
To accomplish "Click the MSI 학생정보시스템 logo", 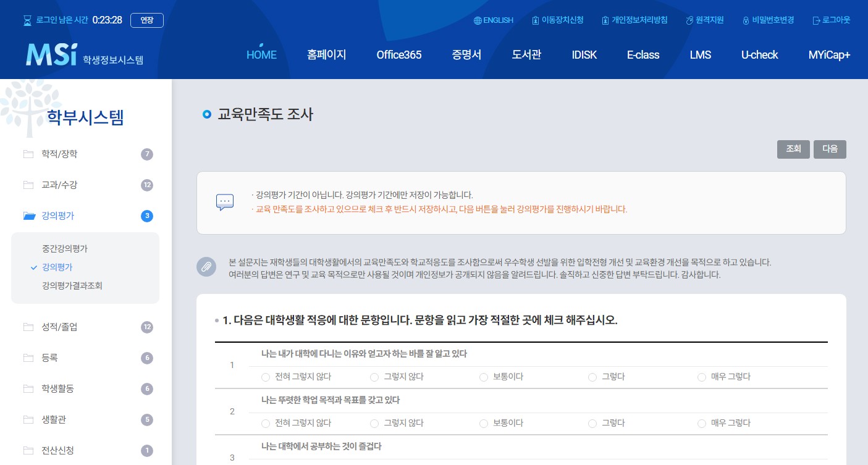I will pyautogui.click(x=85, y=54).
